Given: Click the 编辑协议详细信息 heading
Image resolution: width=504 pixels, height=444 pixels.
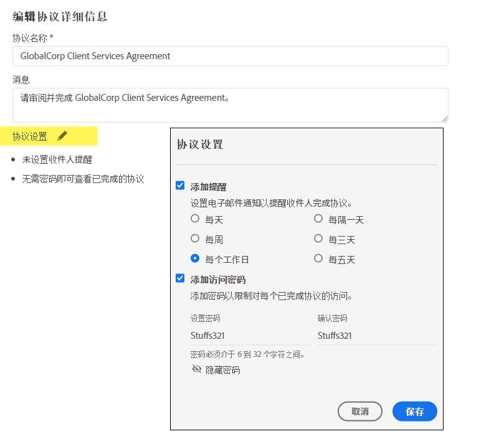Looking at the screenshot, I should coord(60,16).
